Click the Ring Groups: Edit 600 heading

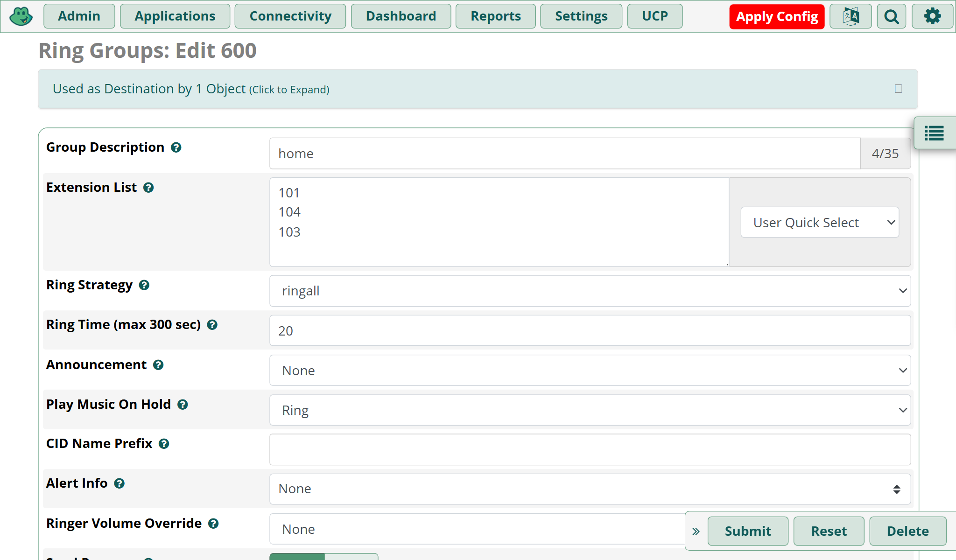(x=148, y=50)
